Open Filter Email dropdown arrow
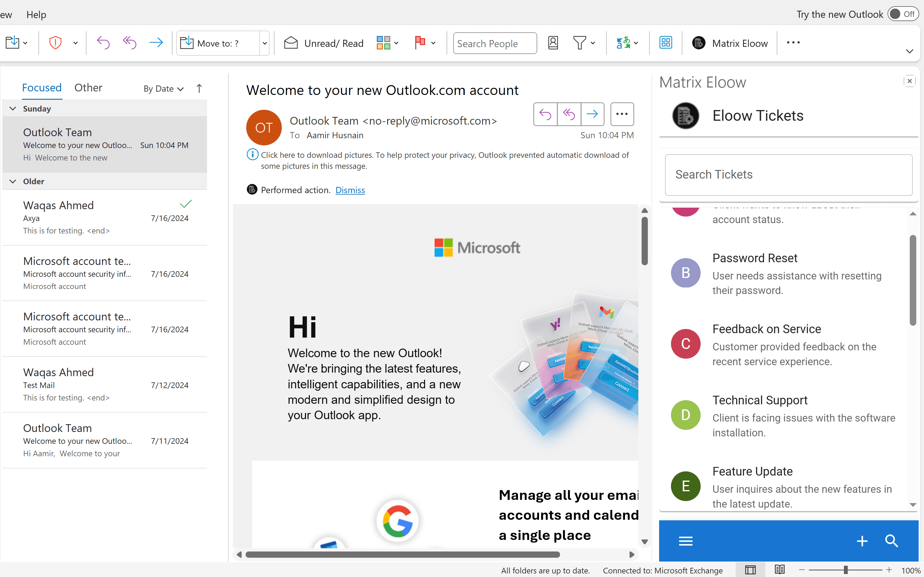This screenshot has height=577, width=924. tap(593, 43)
